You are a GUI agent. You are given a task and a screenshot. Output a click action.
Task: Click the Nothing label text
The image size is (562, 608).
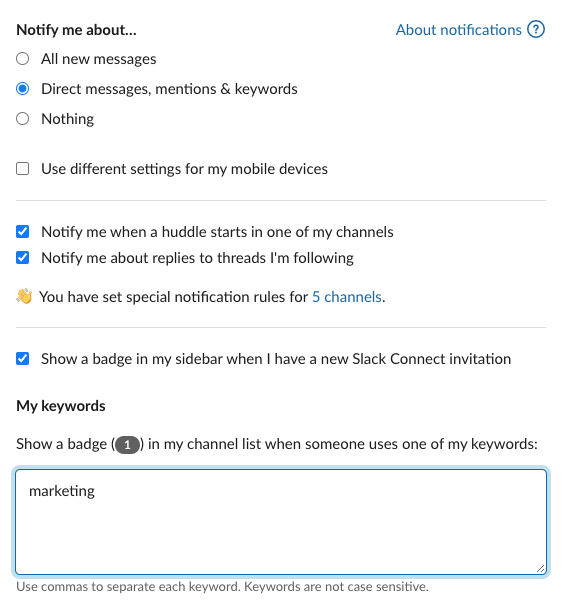tap(67, 119)
